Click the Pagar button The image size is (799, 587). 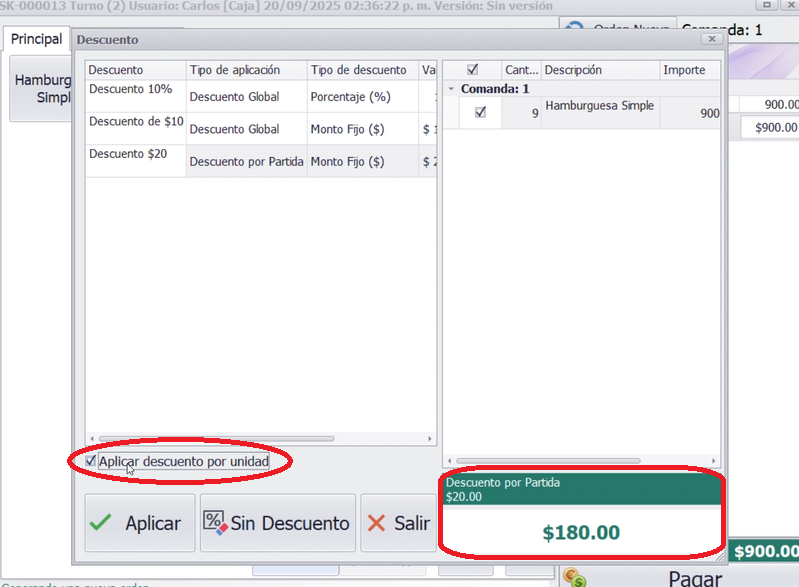point(694,578)
